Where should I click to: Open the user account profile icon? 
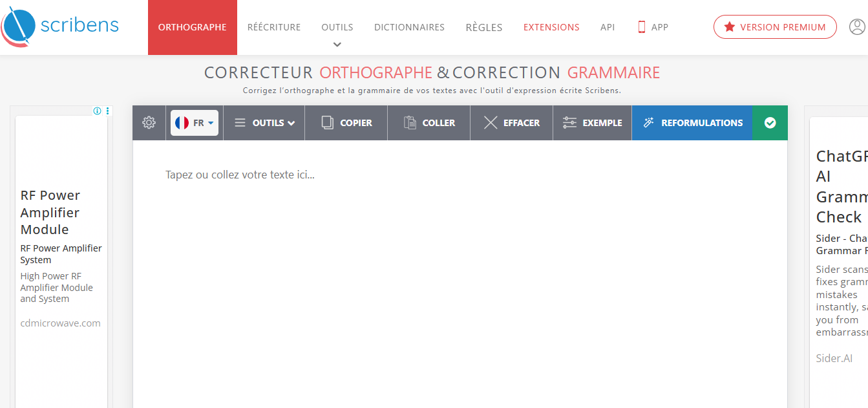[857, 27]
